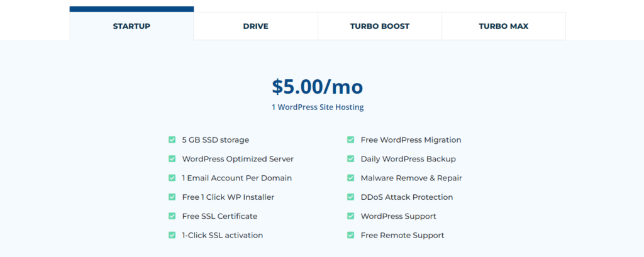Image resolution: width=644 pixels, height=257 pixels.
Task: Click the $5.00/mo price heading
Action: click(x=318, y=87)
